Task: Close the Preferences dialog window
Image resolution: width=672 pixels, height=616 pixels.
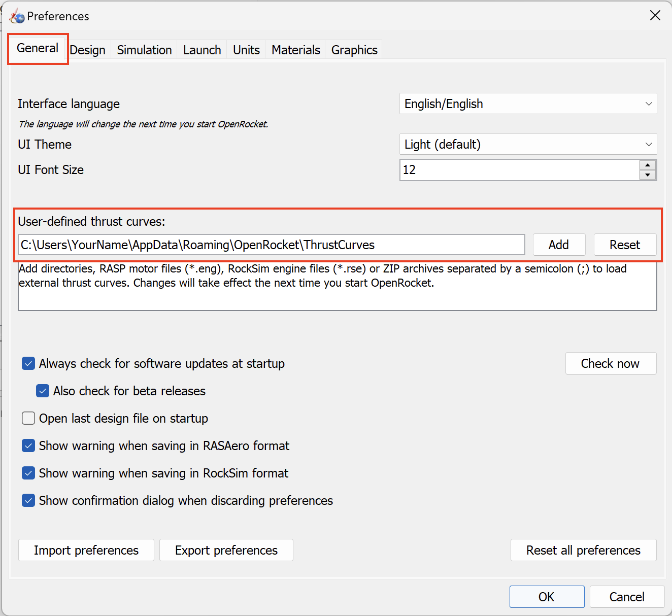Action: (655, 16)
